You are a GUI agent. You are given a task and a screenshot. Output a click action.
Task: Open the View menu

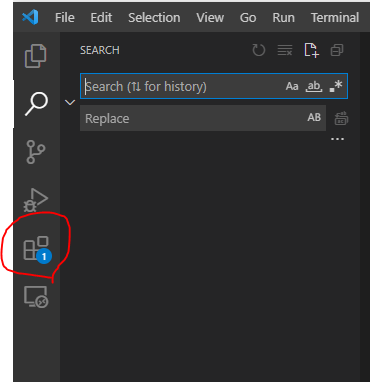pyautogui.click(x=210, y=17)
